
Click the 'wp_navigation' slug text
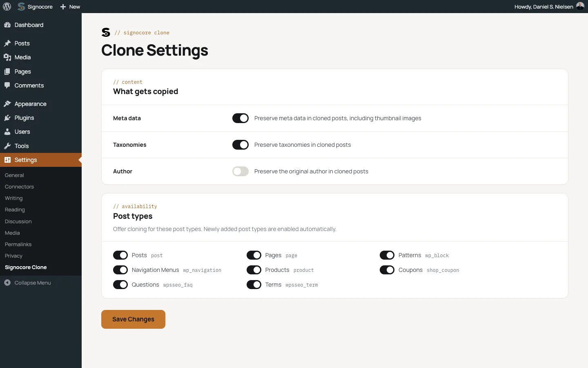(202, 270)
